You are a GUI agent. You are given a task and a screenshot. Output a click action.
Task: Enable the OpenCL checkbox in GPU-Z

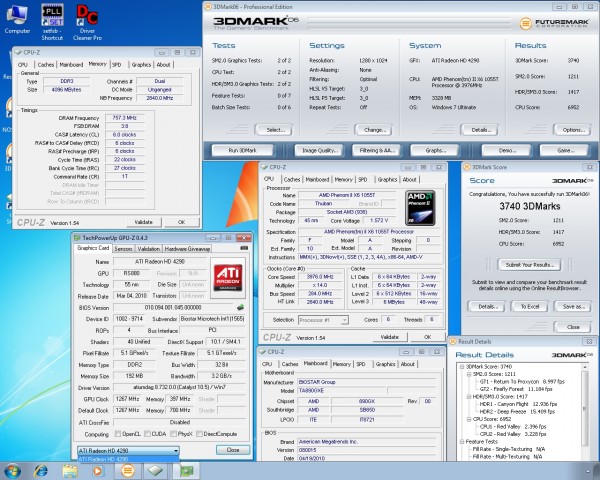coord(118,434)
